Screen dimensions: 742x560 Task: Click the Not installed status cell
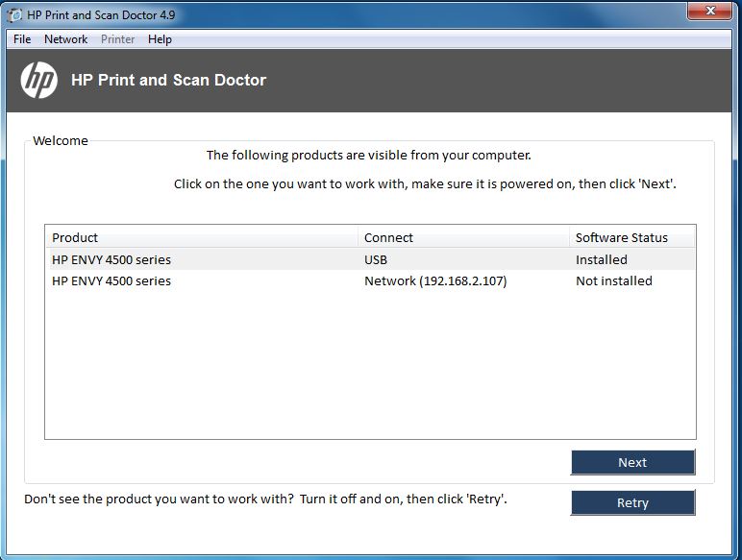[x=614, y=280]
